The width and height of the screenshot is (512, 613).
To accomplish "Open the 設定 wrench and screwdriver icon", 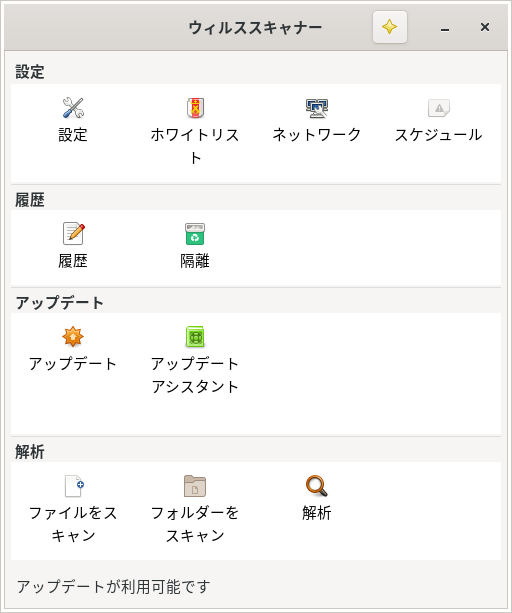I will click(x=73, y=108).
